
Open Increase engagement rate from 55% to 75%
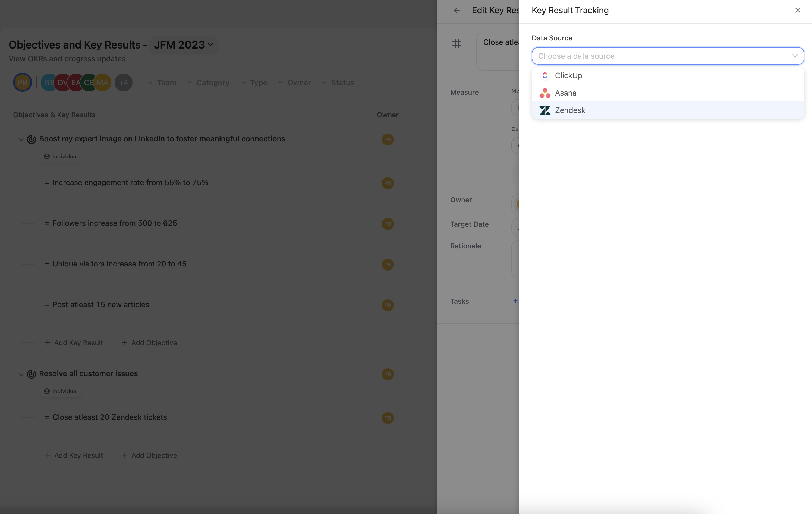(x=130, y=183)
